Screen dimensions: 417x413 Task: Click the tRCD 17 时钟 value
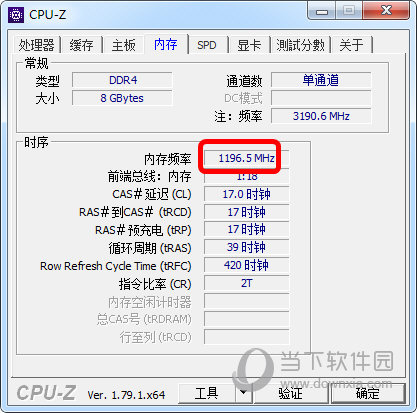(247, 212)
